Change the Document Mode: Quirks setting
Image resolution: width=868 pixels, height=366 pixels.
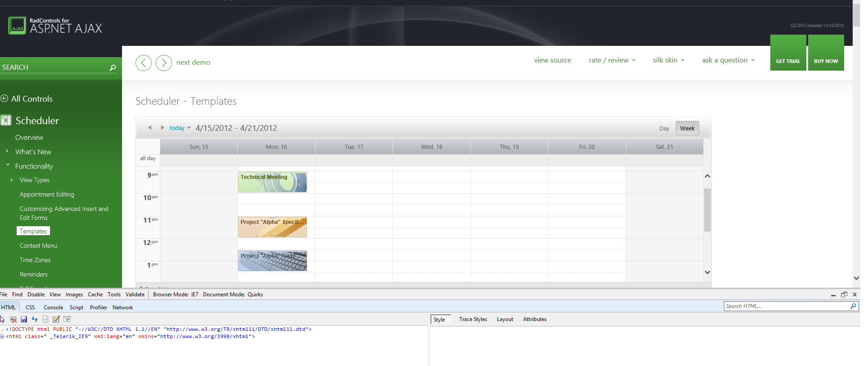(233, 295)
